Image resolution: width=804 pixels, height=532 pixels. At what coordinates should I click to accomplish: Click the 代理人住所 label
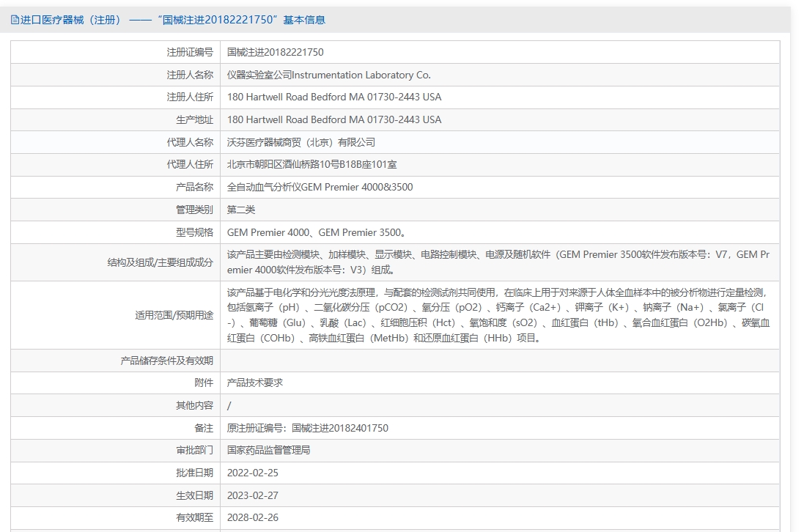coord(190,164)
